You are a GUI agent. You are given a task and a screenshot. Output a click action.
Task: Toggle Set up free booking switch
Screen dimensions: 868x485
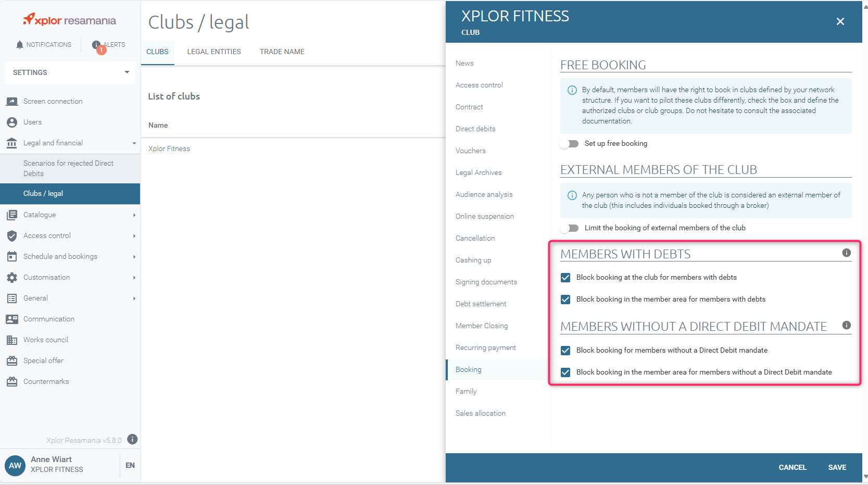570,144
